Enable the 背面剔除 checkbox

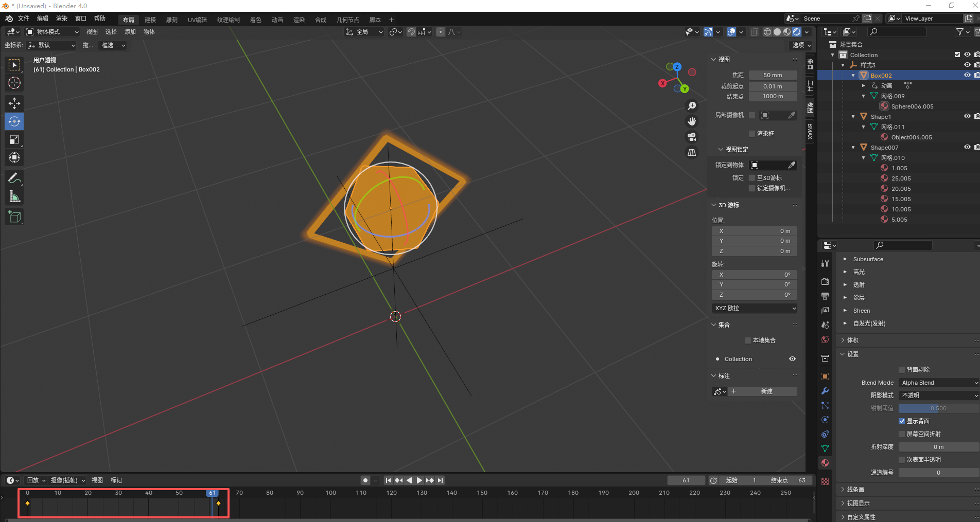902,370
